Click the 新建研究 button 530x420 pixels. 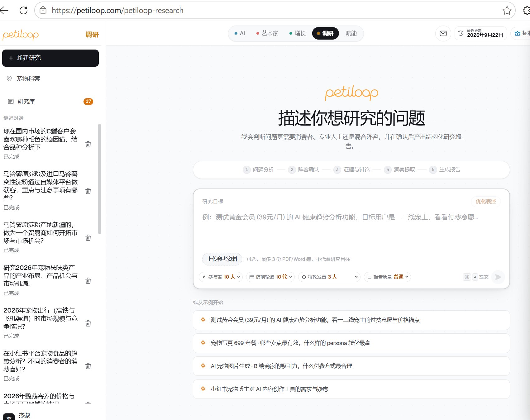50,58
